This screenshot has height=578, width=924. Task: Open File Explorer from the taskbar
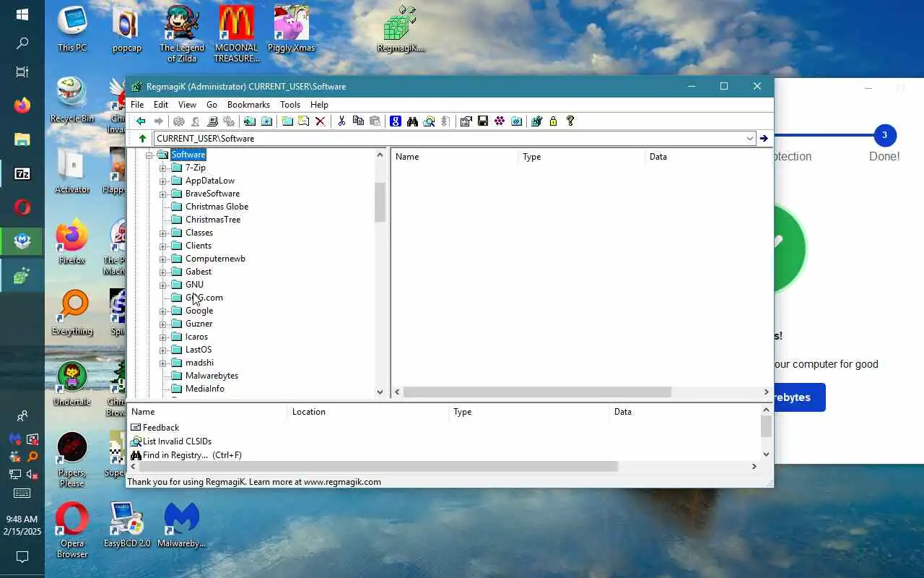(x=22, y=139)
